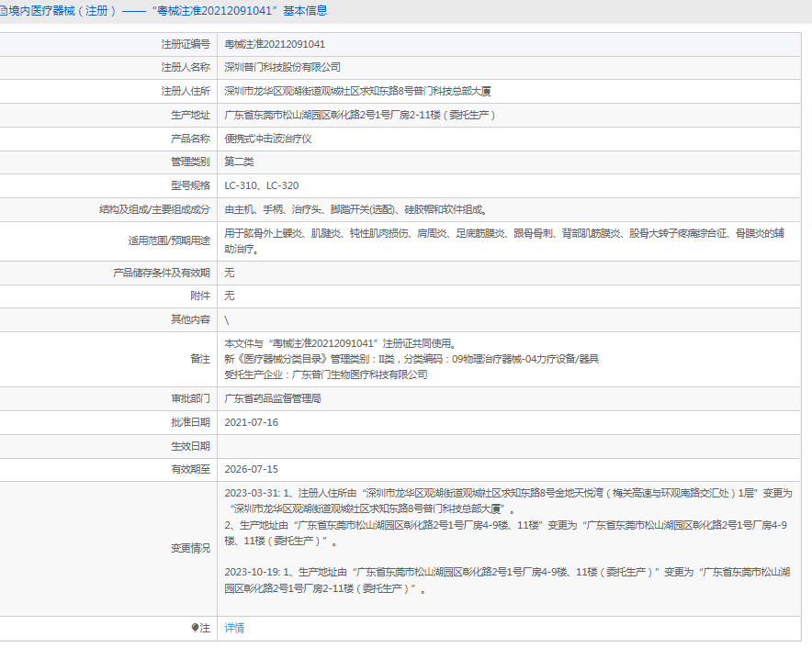Select 无 in 产品储存条件及有效期 row
Image resolution: width=812 pixels, height=648 pixels.
[230, 273]
